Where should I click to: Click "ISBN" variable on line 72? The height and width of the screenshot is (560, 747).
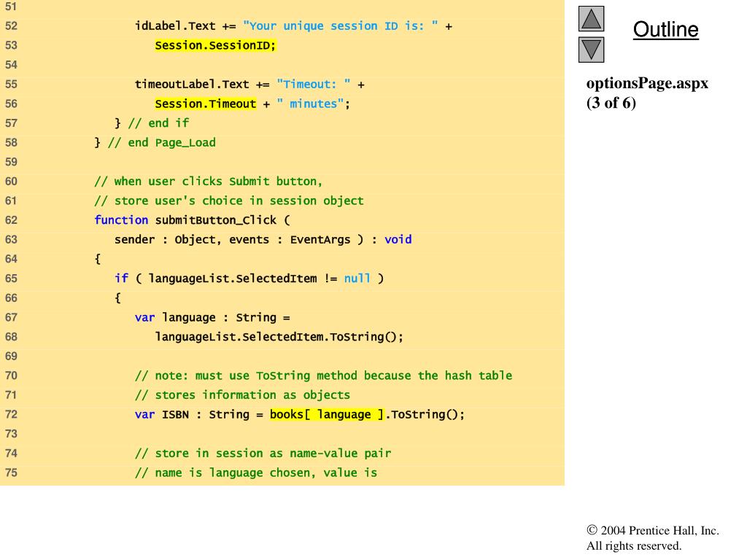[x=175, y=414]
